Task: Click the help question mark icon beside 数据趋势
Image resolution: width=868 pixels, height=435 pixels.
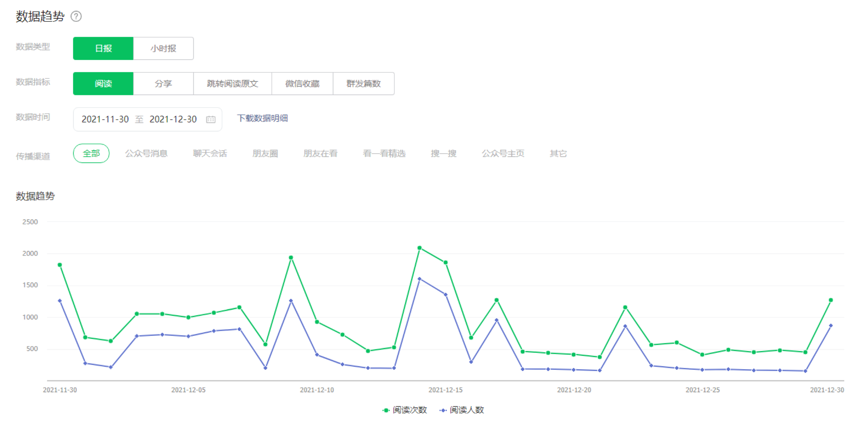Action: (x=76, y=16)
